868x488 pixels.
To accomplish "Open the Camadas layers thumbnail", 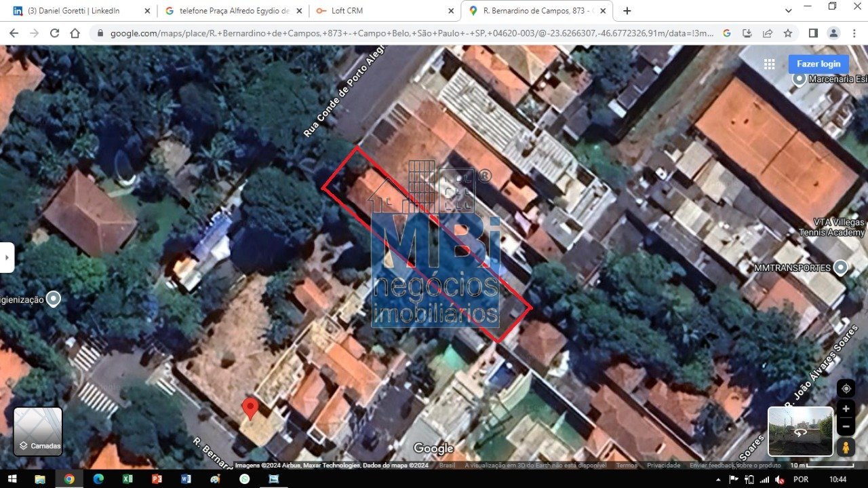I will (x=38, y=431).
